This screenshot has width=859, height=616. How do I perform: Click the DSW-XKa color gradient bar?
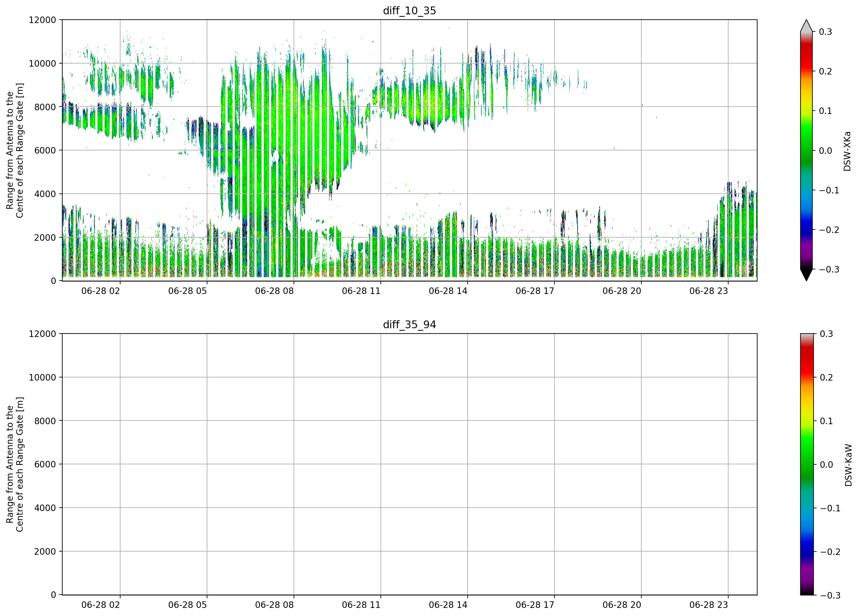[x=806, y=150]
